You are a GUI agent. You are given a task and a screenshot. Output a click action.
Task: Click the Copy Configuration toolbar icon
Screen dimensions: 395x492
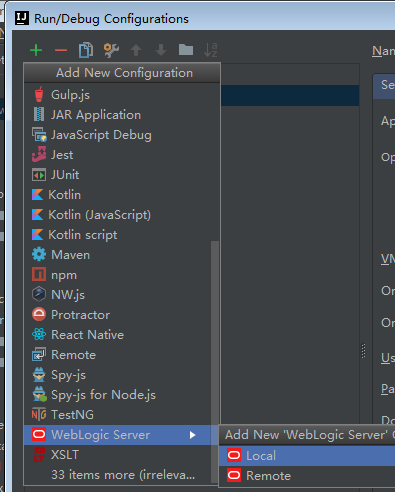tap(86, 50)
